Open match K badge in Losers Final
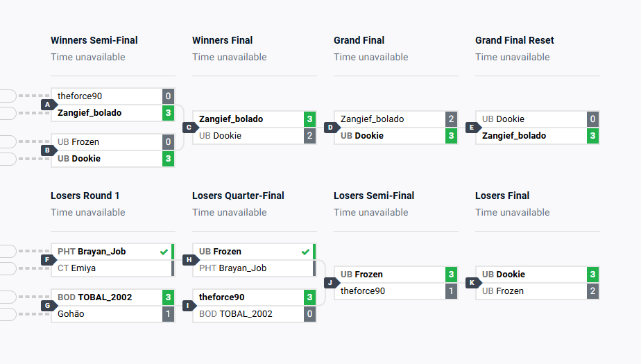The image size is (641, 364). 472,282
